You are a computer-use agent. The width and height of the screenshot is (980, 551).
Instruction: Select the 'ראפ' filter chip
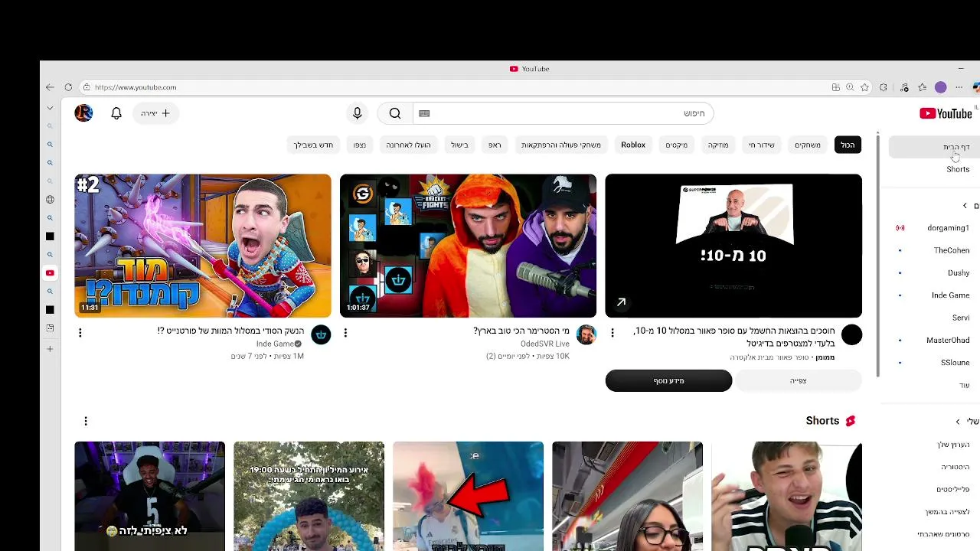[x=495, y=145]
